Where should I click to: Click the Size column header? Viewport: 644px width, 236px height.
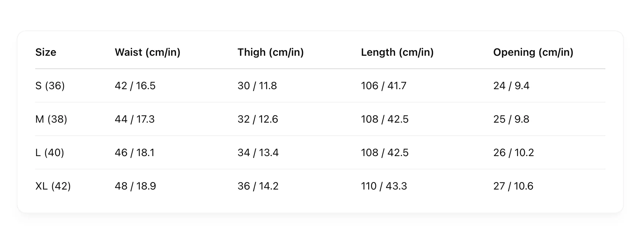46,52
